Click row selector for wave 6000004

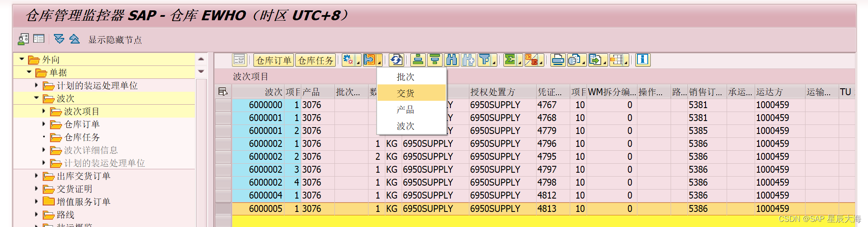(223, 195)
